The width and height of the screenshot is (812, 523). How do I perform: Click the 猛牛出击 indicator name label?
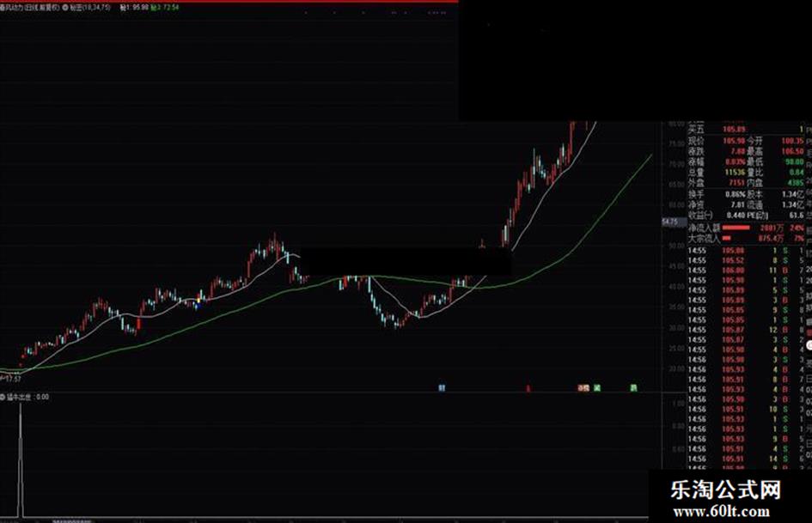point(19,397)
